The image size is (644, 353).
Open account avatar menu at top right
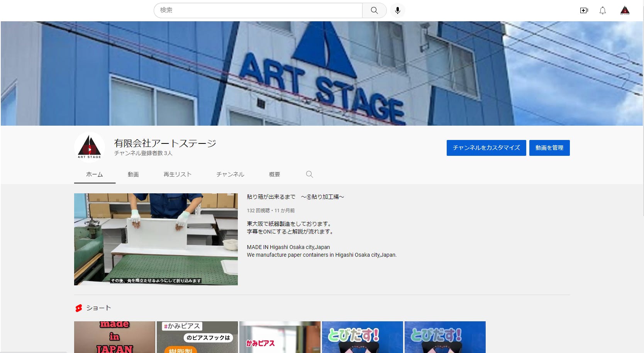coord(625,10)
